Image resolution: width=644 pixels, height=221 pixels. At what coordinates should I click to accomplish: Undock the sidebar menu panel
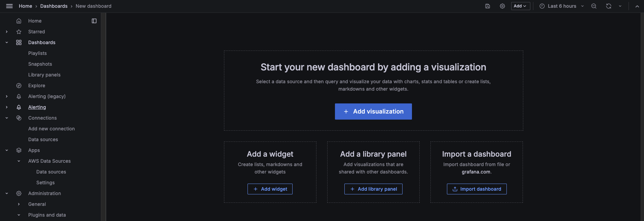[94, 21]
